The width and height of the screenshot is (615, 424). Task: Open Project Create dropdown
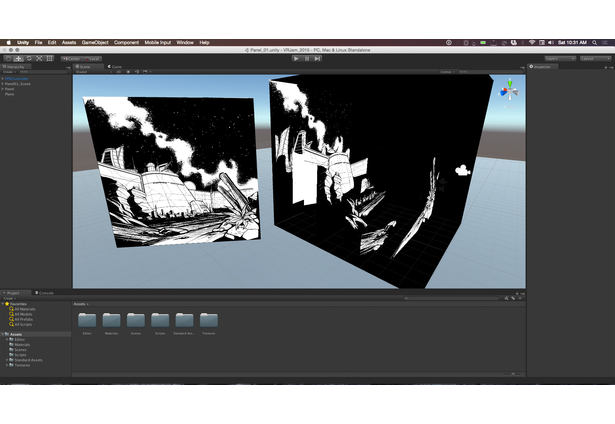tap(9, 298)
